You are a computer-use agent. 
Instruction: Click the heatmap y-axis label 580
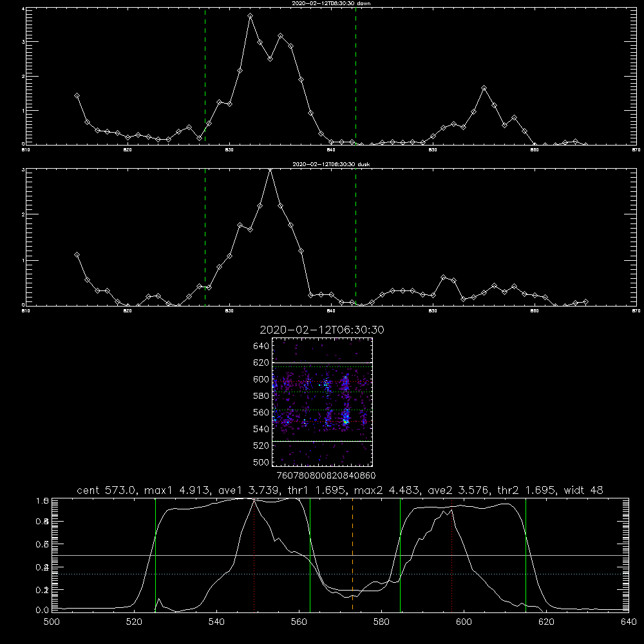tap(261, 396)
